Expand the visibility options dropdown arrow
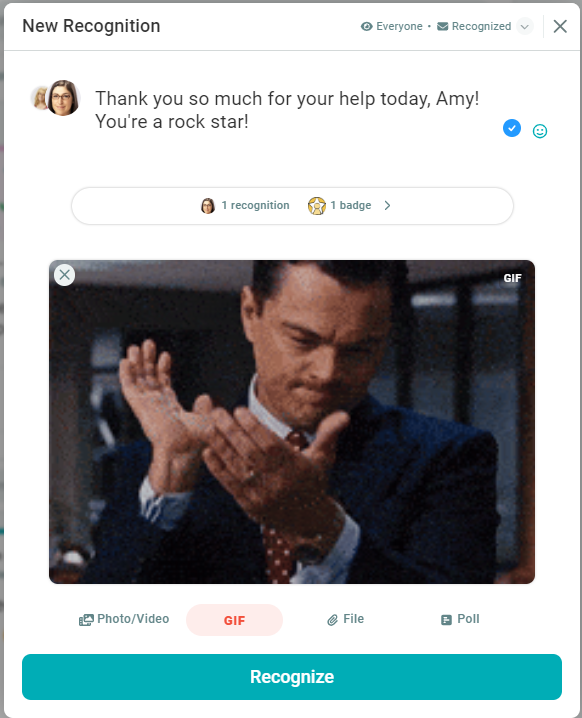This screenshot has height=718, width=582. coord(525,27)
